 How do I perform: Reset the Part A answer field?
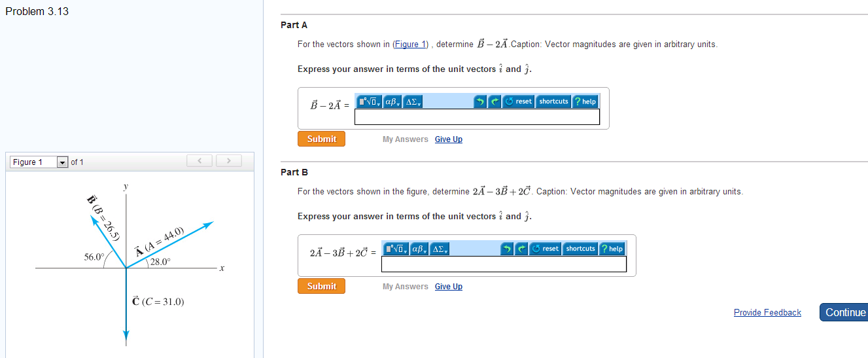click(518, 101)
